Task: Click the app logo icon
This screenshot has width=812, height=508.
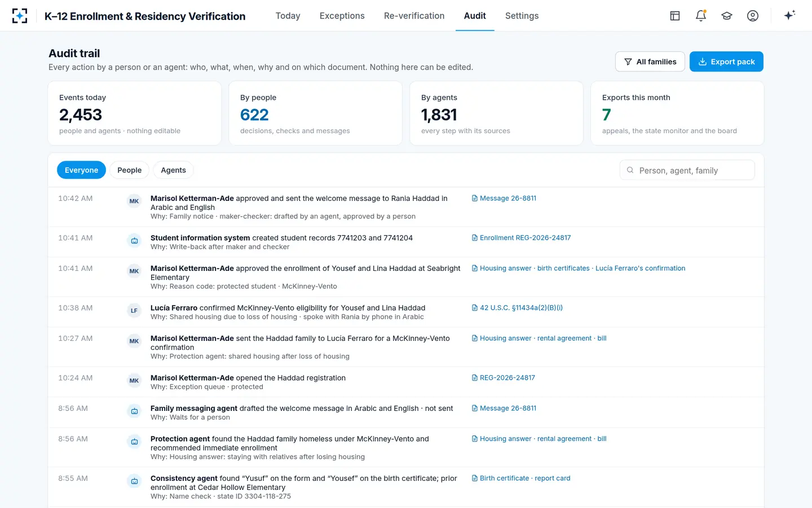Action: click(20, 16)
